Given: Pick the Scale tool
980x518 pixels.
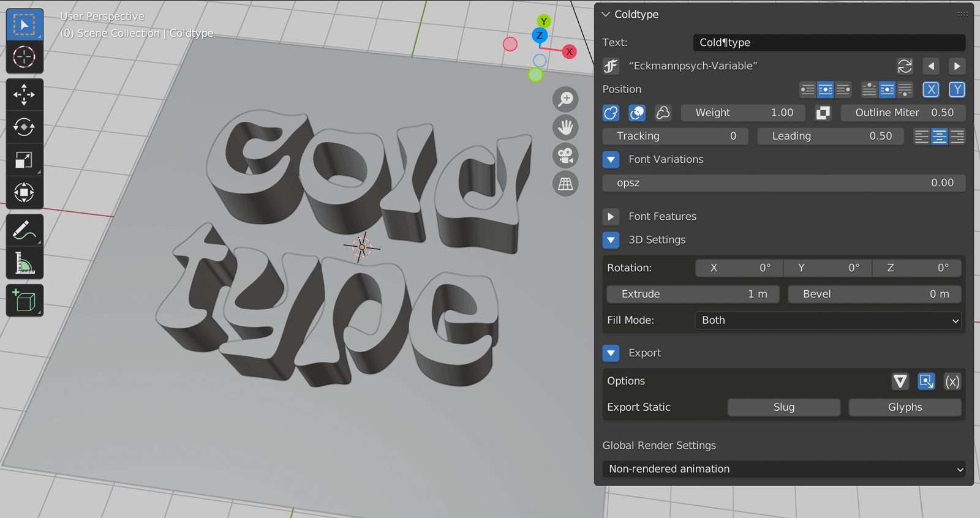Looking at the screenshot, I should (24, 160).
